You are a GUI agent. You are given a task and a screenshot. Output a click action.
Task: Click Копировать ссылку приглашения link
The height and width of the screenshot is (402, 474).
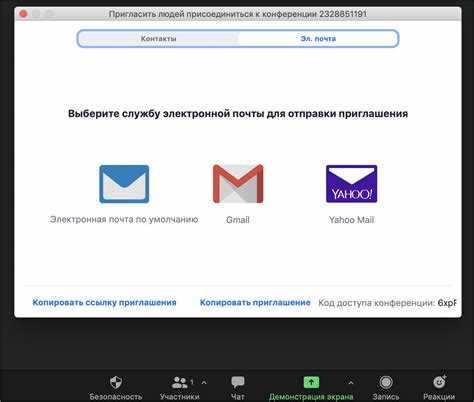(x=104, y=302)
